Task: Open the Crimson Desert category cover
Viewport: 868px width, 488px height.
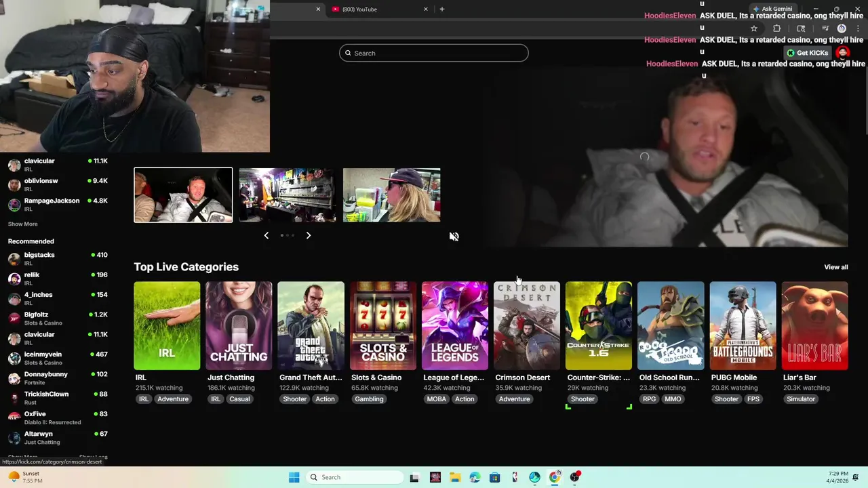Action: point(527,326)
